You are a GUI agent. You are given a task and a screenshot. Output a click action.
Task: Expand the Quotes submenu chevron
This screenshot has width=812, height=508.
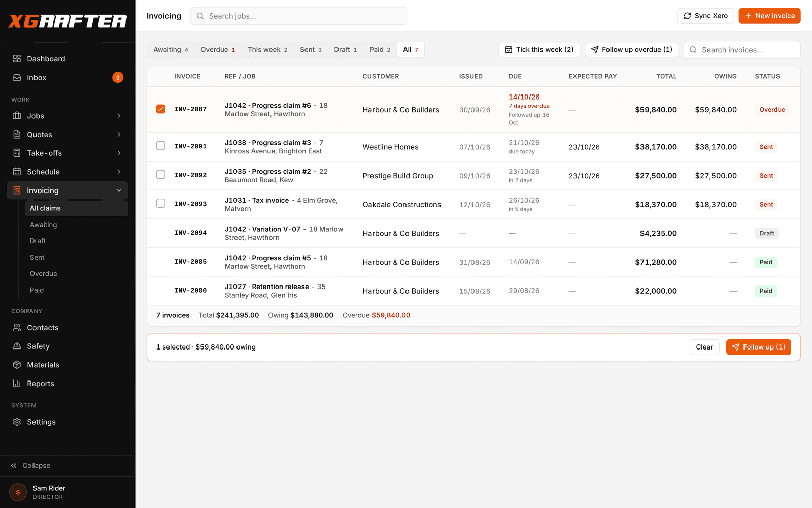[119, 135]
